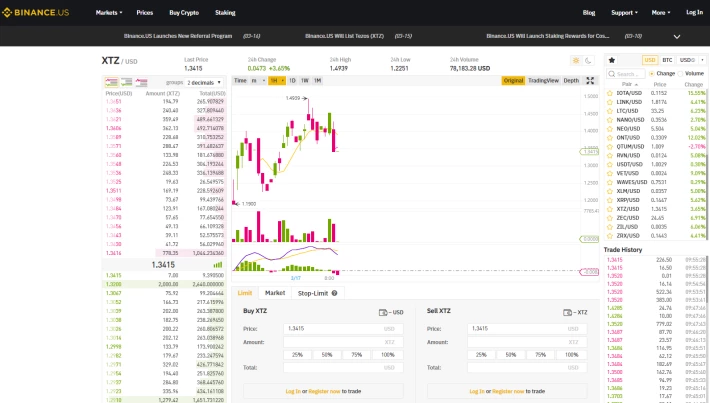The width and height of the screenshot is (710, 403).
Task: Switch to dark theme moon icon
Action: 588,60
